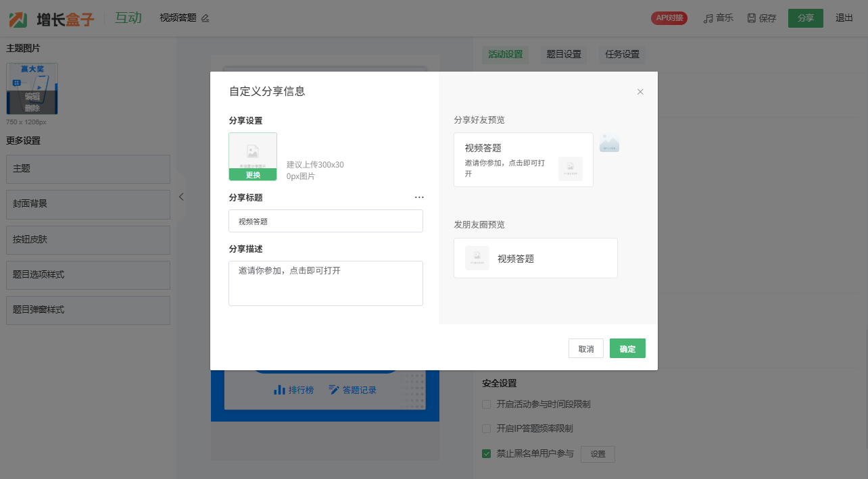Viewport: 868px width, 479px height.
Task: Enable 开启活动参与时间段限制 checkbox
Action: tap(486, 405)
